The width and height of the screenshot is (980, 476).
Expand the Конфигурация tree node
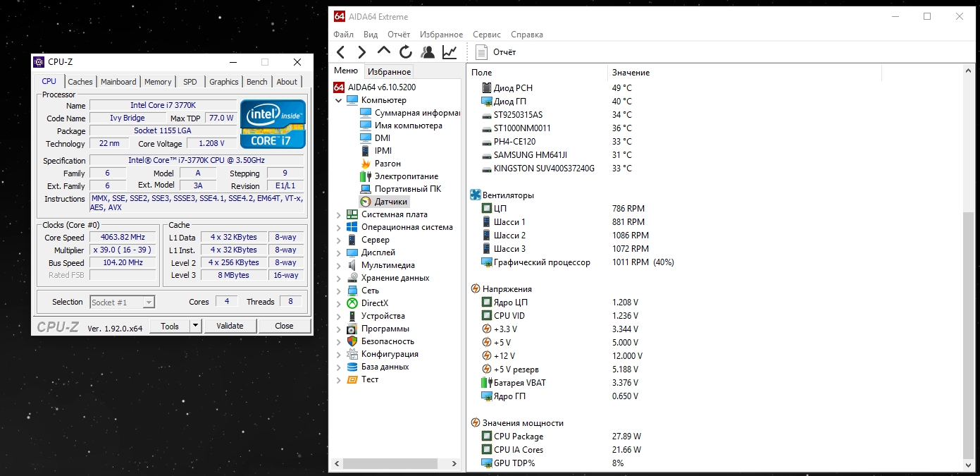338,354
